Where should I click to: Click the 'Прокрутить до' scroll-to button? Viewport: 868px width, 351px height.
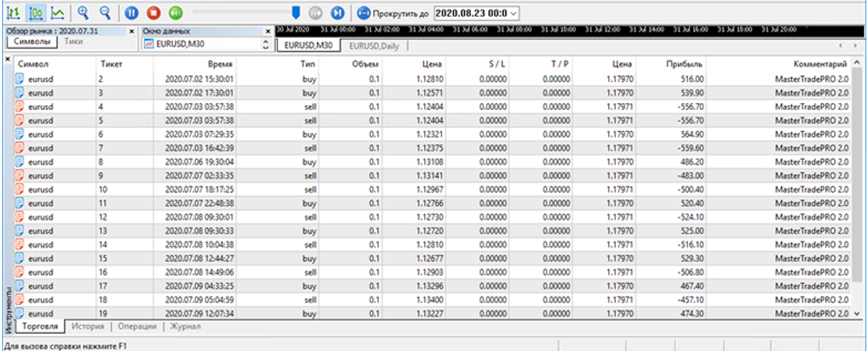[x=393, y=13]
